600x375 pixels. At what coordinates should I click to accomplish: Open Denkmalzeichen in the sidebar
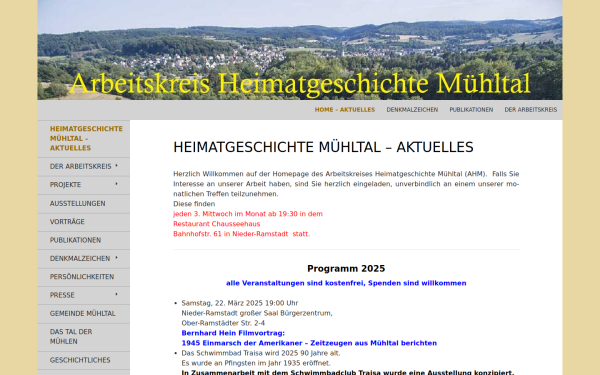[x=80, y=259]
